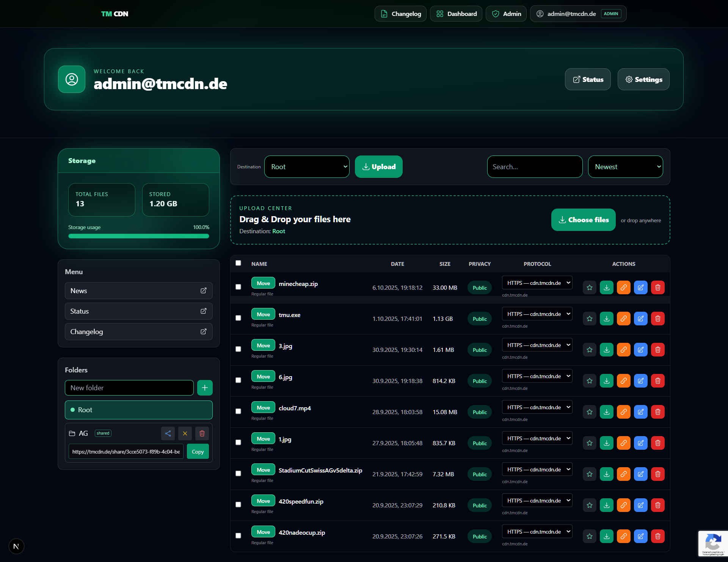Delete cloud7.mp4 with the red trash icon
Screen dimensions: 728x562
[x=658, y=412]
